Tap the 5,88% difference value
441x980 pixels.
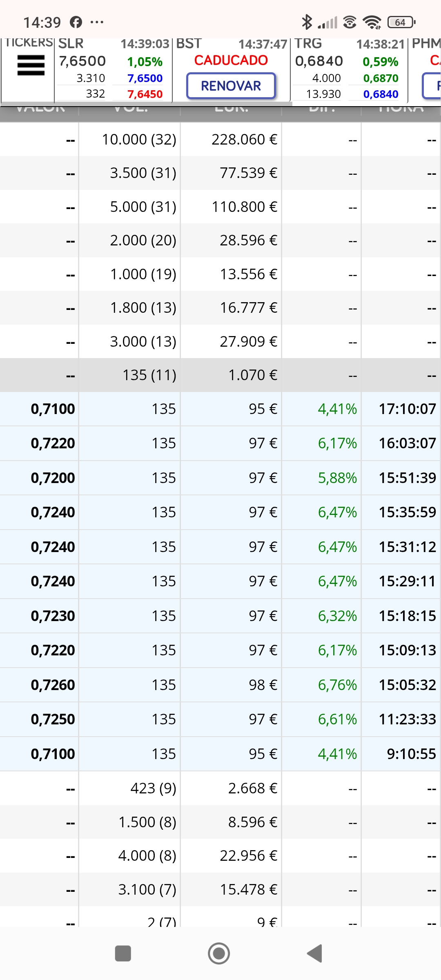tap(338, 478)
